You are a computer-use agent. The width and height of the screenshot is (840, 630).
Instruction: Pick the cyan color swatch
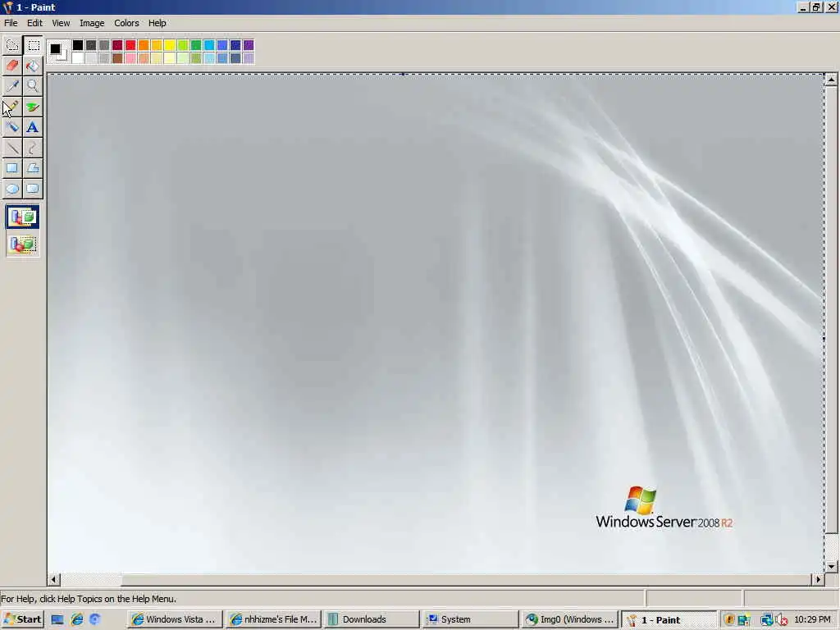click(209, 45)
